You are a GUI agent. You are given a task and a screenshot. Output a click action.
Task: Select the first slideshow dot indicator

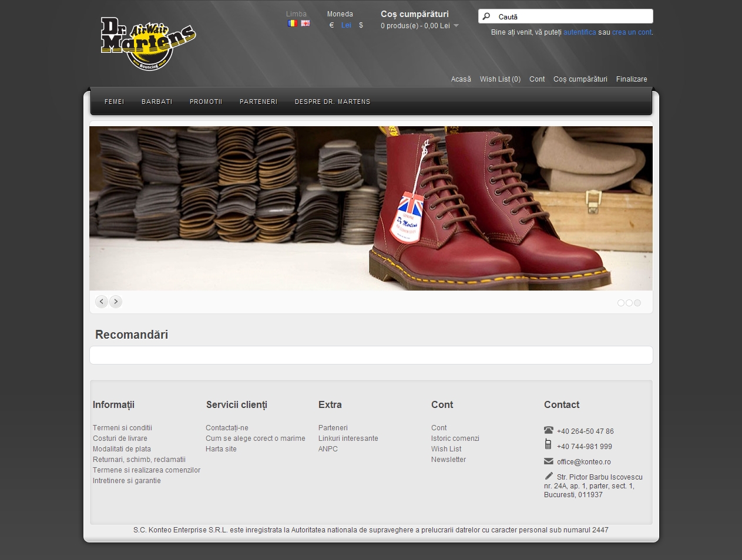coord(621,303)
